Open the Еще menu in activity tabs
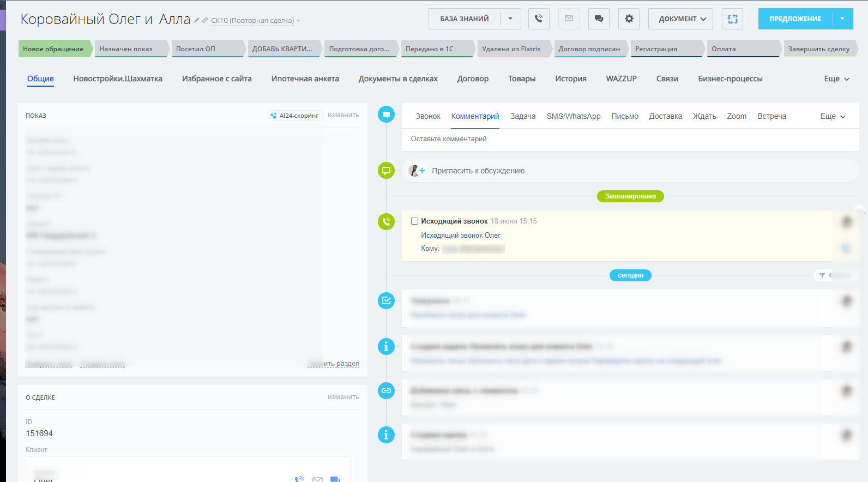Image resolution: width=868 pixels, height=482 pixels. [x=833, y=116]
